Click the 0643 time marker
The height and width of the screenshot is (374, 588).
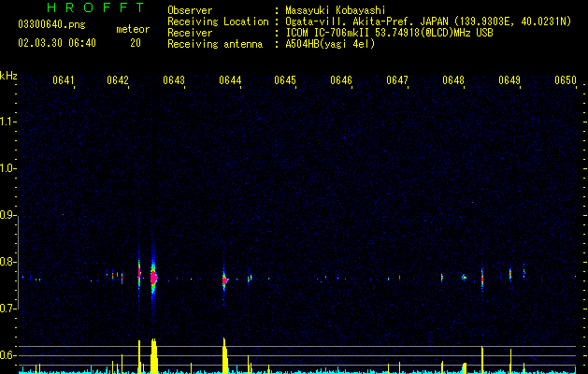pyautogui.click(x=174, y=80)
